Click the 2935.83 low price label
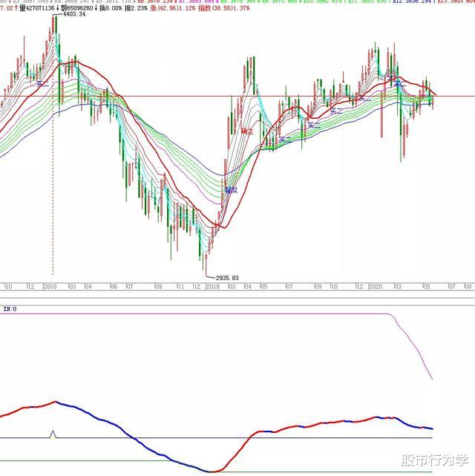The height and width of the screenshot is (476, 475). (x=227, y=278)
